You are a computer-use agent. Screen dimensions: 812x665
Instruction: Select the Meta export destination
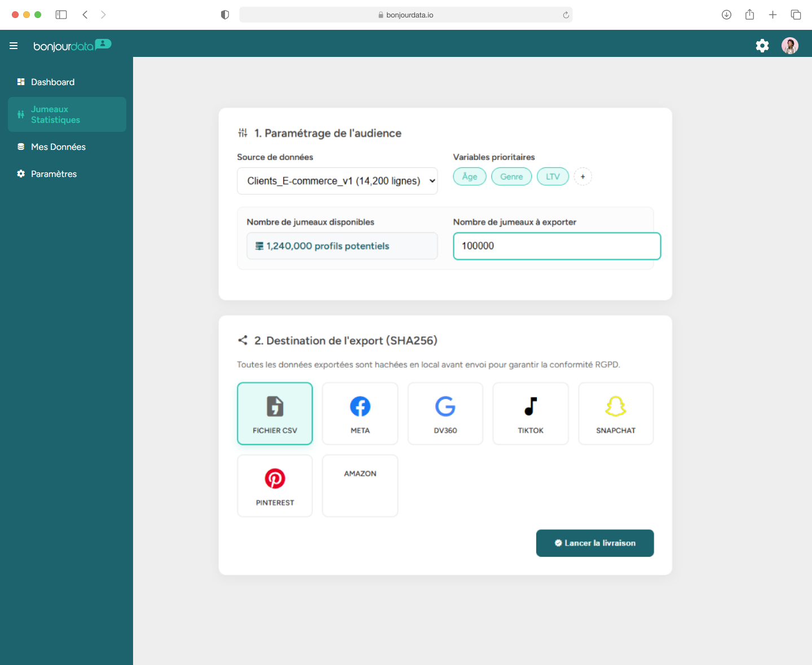[x=360, y=414]
